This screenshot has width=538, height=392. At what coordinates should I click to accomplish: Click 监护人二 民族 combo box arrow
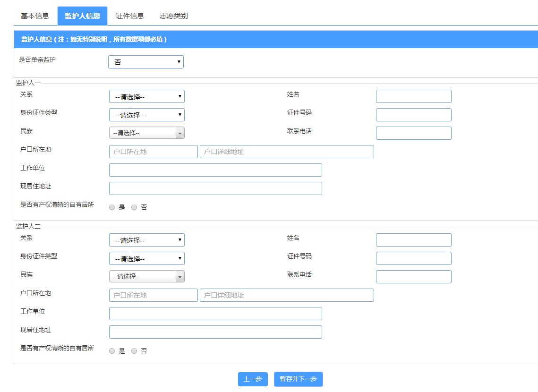(x=180, y=277)
